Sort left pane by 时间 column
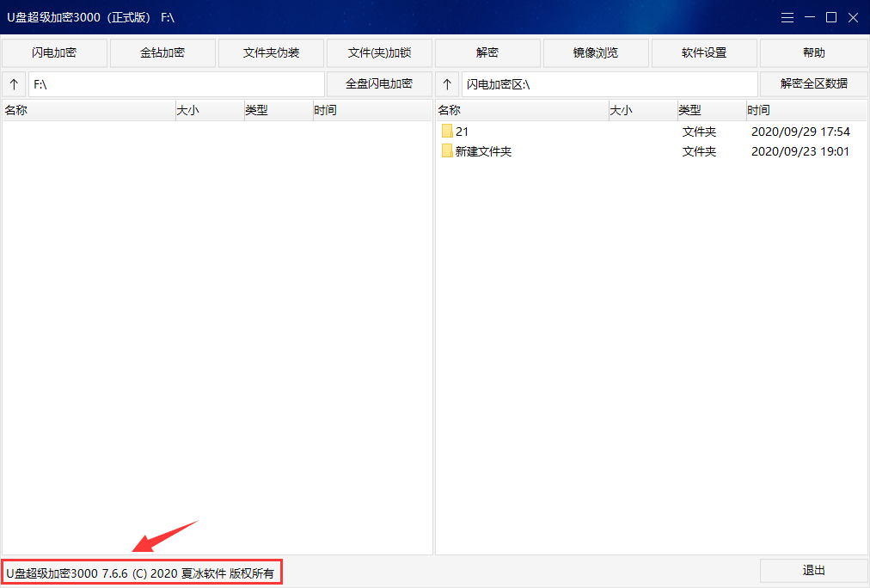 [372, 110]
